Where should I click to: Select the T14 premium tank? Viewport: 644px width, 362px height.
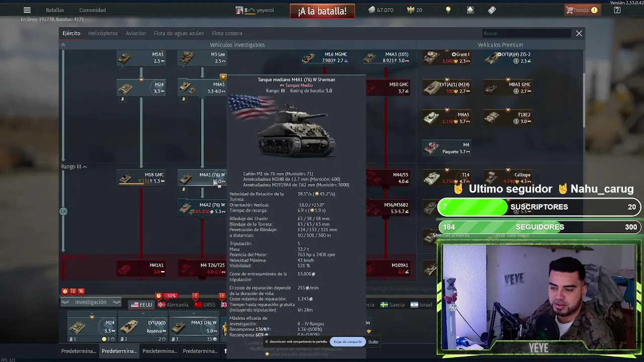(447, 178)
